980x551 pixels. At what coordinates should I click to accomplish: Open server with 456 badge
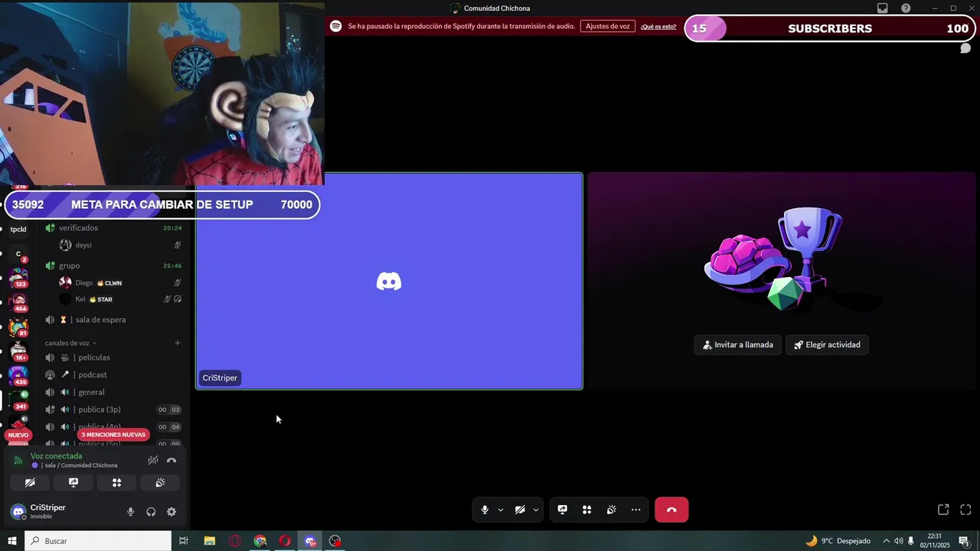[x=18, y=303]
